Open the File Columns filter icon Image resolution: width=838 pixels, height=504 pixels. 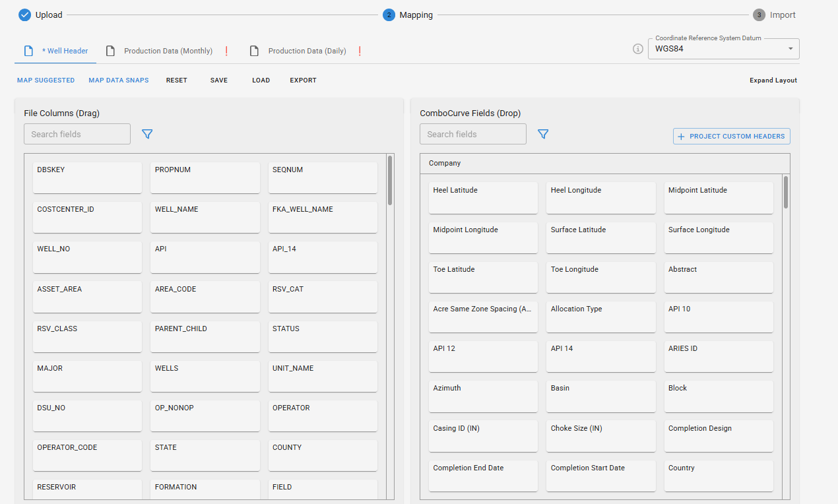tap(147, 134)
